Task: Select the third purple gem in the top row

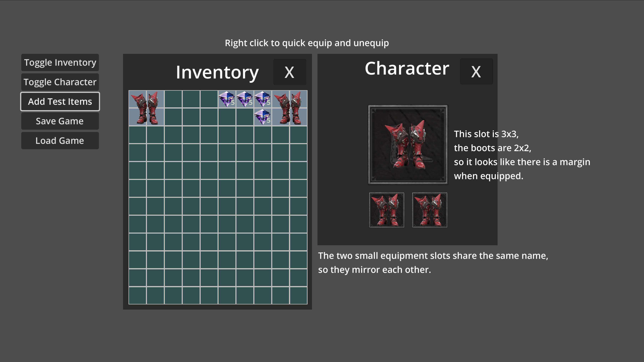Action: [x=263, y=99]
